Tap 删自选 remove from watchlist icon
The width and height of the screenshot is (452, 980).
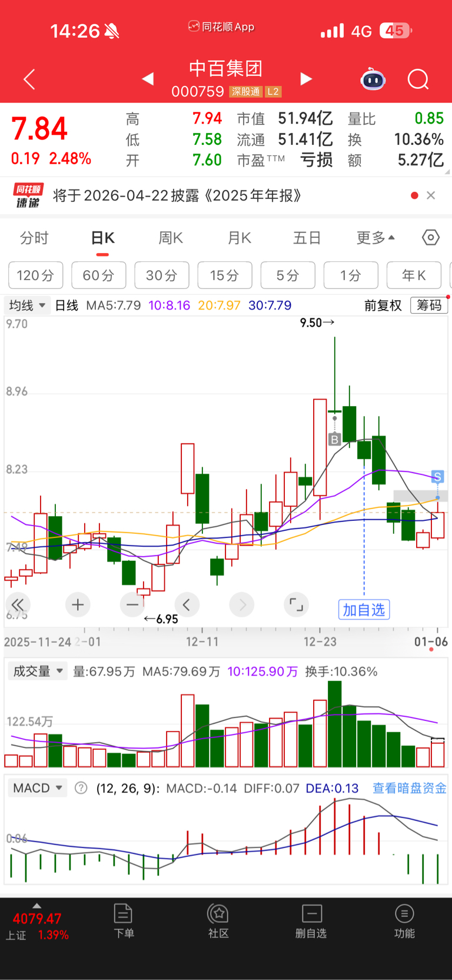[311, 921]
